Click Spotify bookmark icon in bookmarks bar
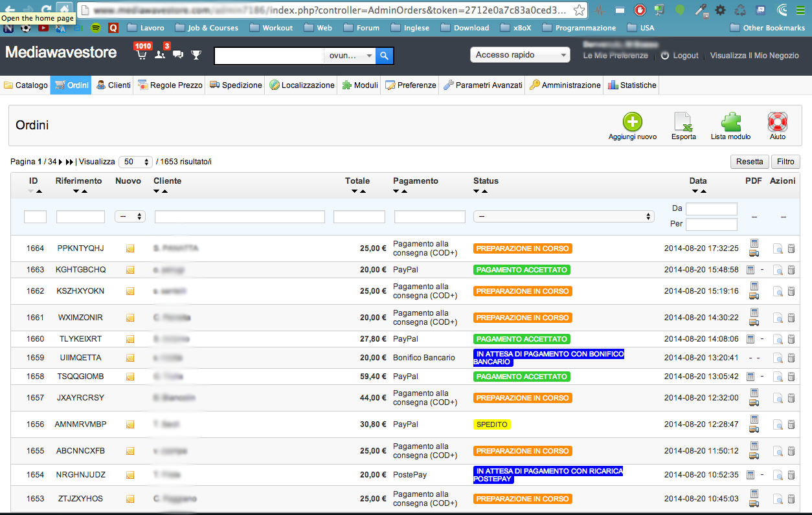Image resolution: width=812 pixels, height=515 pixels. [x=96, y=28]
